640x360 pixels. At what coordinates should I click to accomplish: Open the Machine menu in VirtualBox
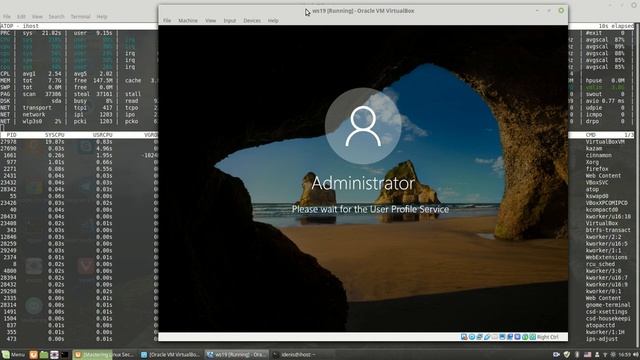pyautogui.click(x=188, y=20)
